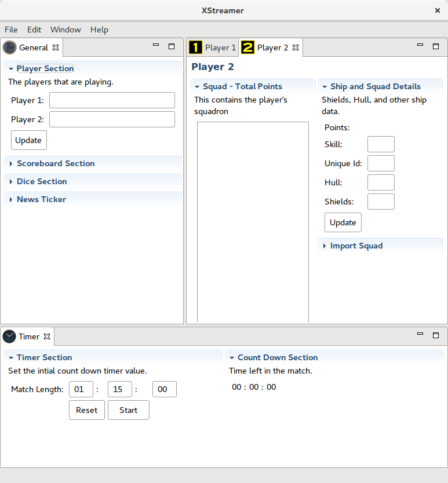Maximize the Timer panel
The height and width of the screenshot is (483, 448).
coord(436,335)
